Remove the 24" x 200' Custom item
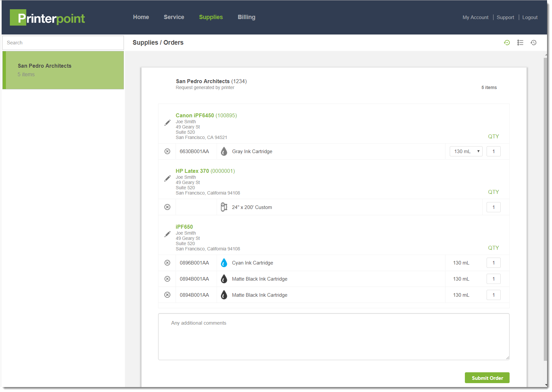This screenshot has width=552, height=392. (x=167, y=207)
